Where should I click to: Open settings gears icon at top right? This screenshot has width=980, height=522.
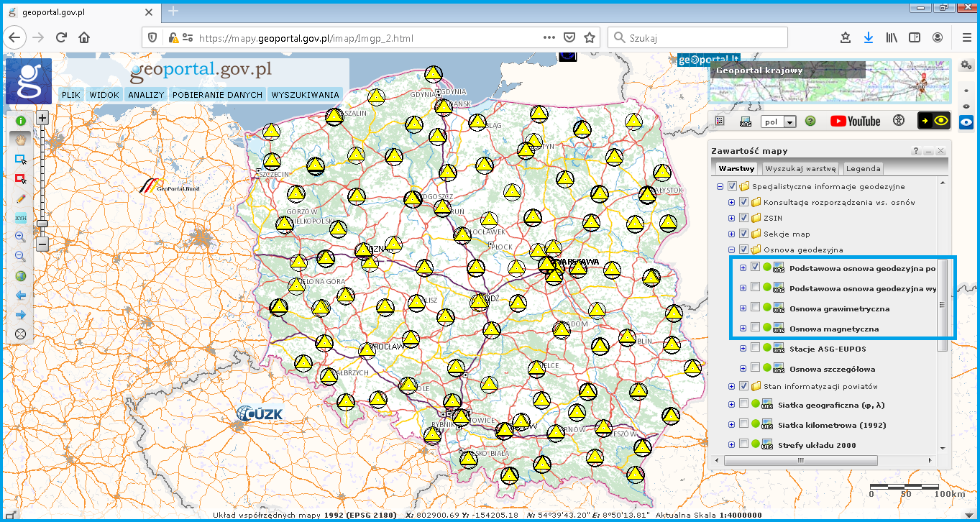click(x=966, y=65)
